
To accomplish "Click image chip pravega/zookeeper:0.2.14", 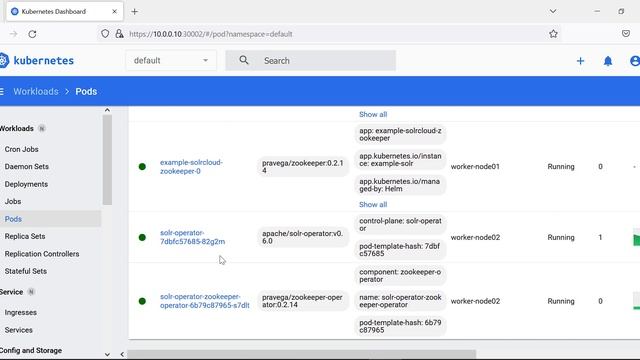I will [303, 167].
